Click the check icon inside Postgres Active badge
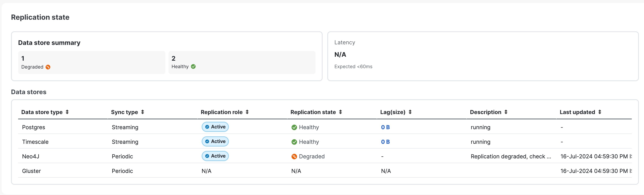Viewport: 644px width, 195px height. tap(207, 127)
